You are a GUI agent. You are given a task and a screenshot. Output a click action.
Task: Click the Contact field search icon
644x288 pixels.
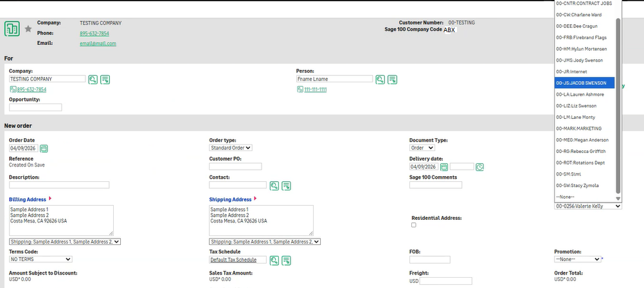click(274, 186)
